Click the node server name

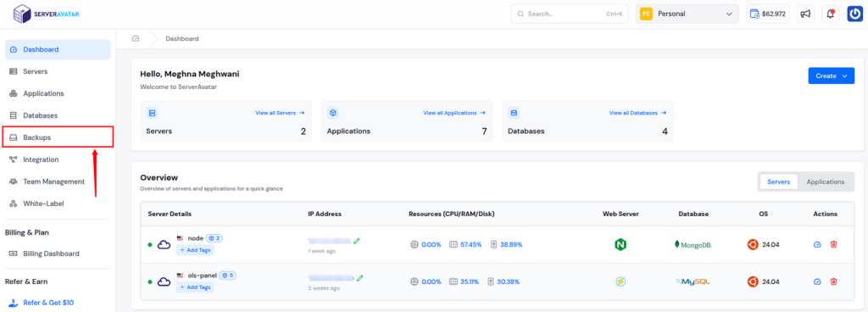click(196, 238)
